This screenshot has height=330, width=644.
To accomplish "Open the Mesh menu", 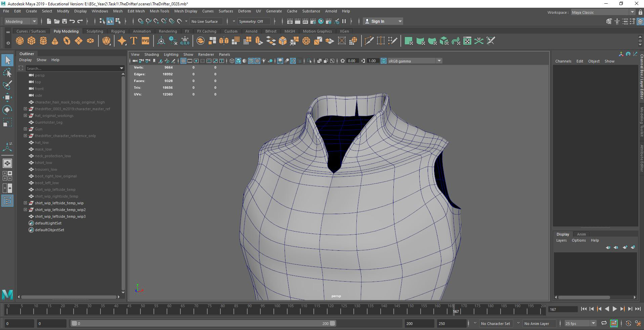I will 118,11.
